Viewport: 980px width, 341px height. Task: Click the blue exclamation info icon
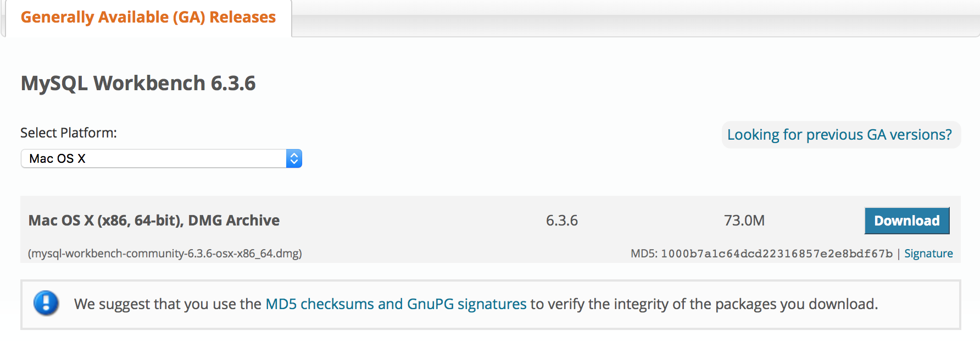tap(46, 304)
